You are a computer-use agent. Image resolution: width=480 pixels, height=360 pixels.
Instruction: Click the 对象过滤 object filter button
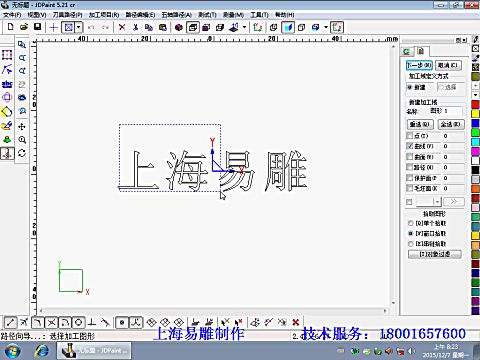coord(435,254)
